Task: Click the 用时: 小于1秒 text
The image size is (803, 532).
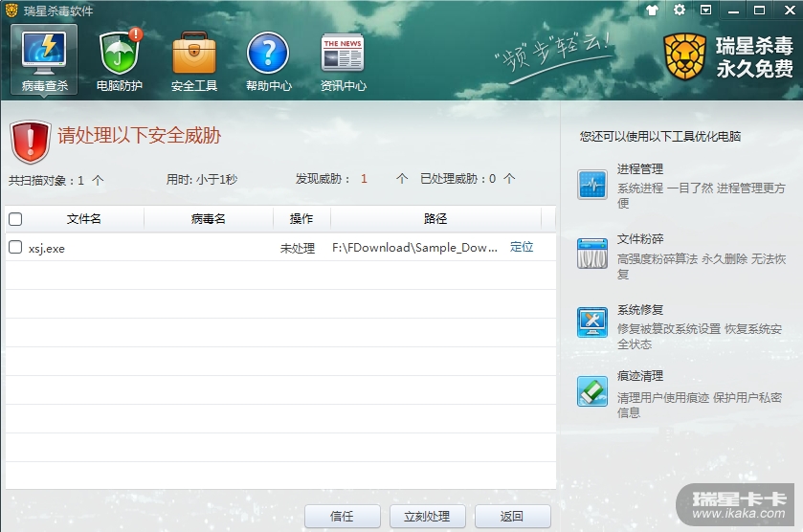Action: pos(201,179)
